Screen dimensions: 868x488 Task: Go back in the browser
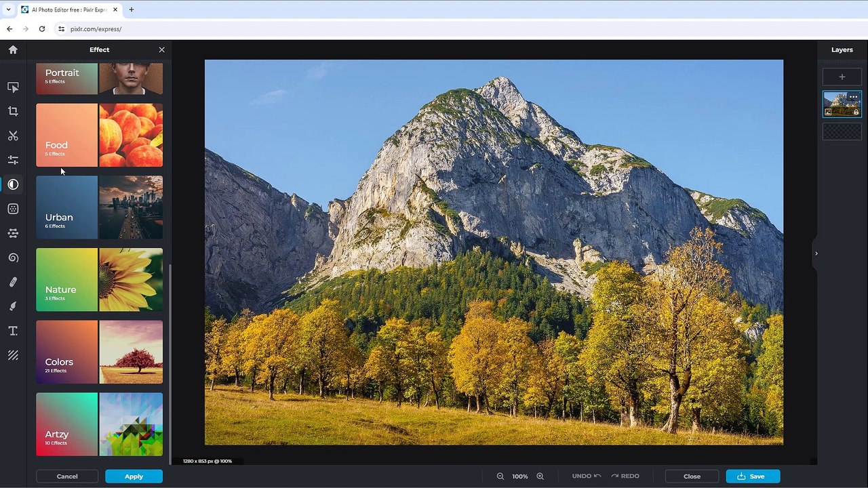tap(9, 29)
